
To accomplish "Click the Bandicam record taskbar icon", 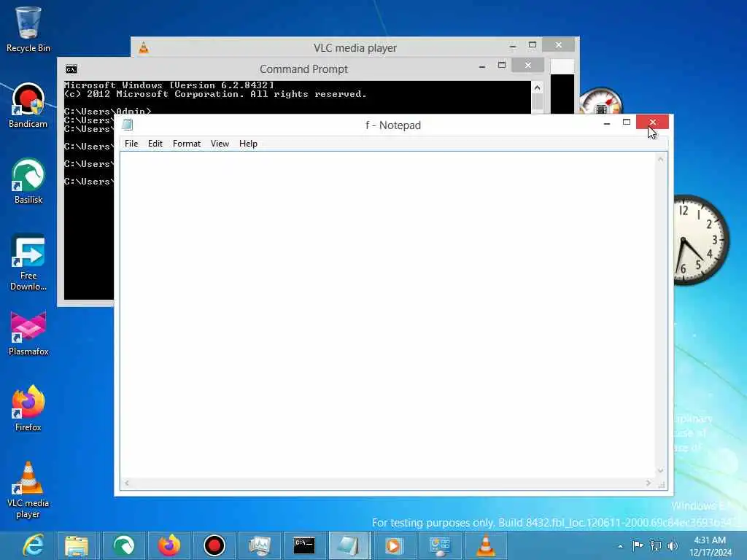I will (x=214, y=545).
